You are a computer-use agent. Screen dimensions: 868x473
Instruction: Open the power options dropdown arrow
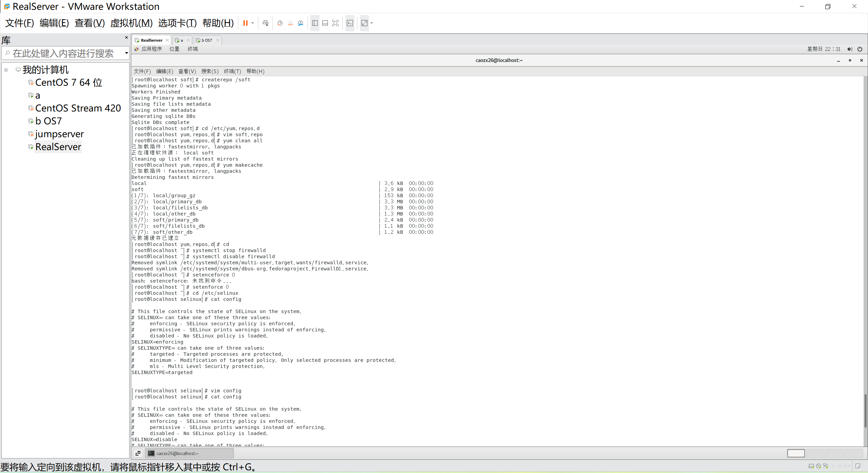click(253, 23)
